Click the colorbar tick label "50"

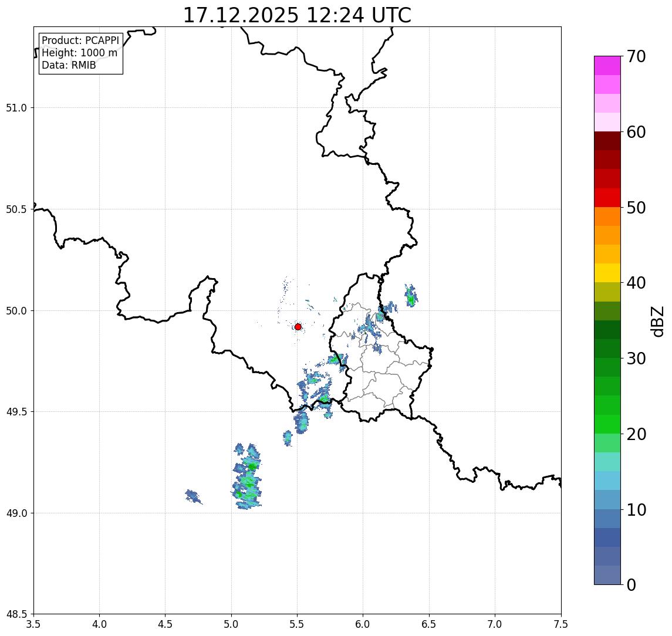[636, 208]
